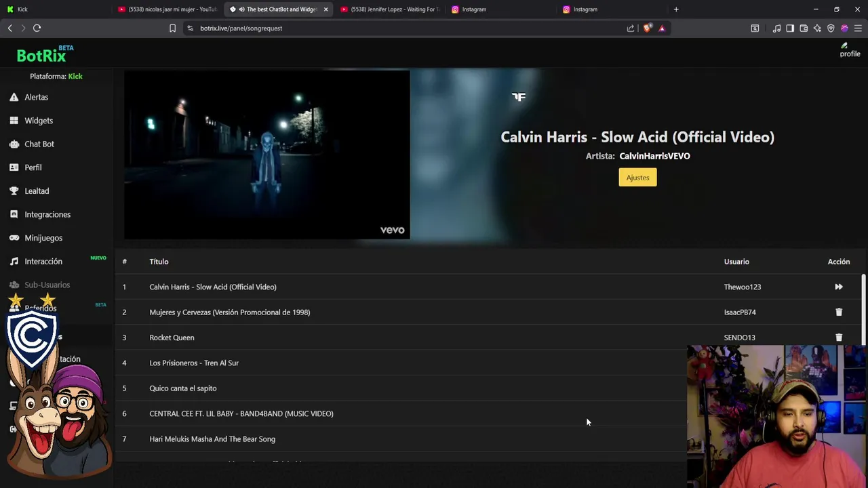
Task: Open the Alertas bell icon in sidebar
Action: [x=14, y=97]
